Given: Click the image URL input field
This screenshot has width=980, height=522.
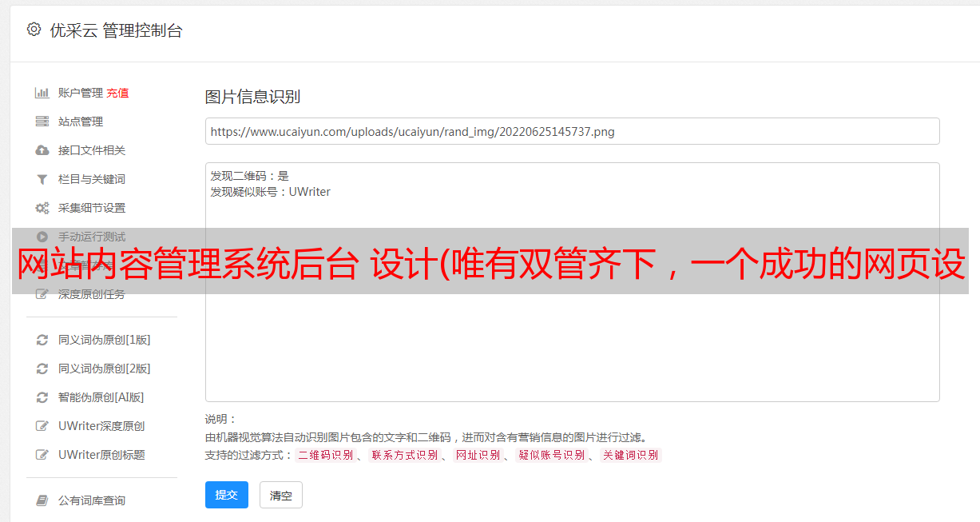Looking at the screenshot, I should (x=572, y=131).
